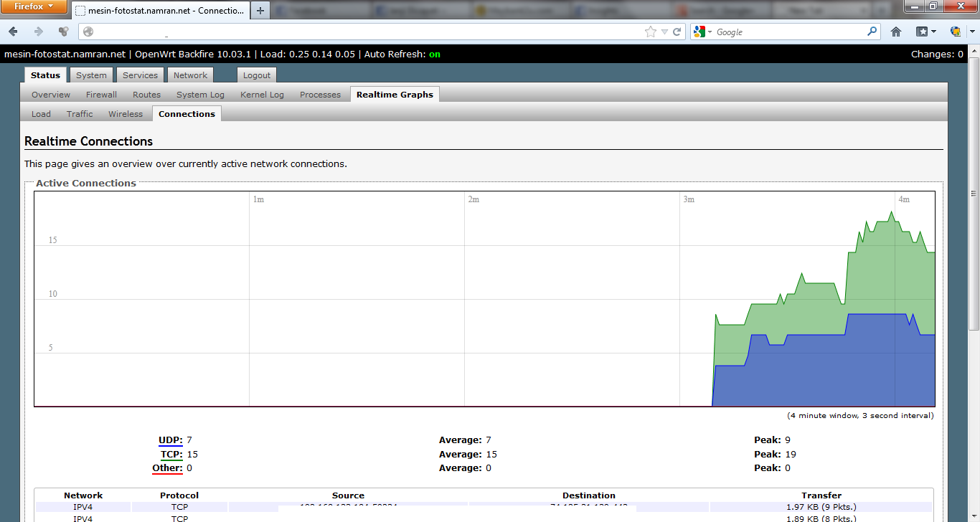Screen dimensions: 980x522
Task: Reload the page with the refresh icon
Action: [677, 32]
